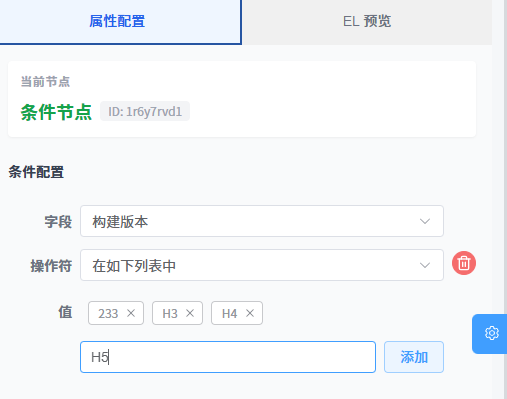Switch to the EL 预览 tab
This screenshot has height=399, width=507.
tap(367, 22)
